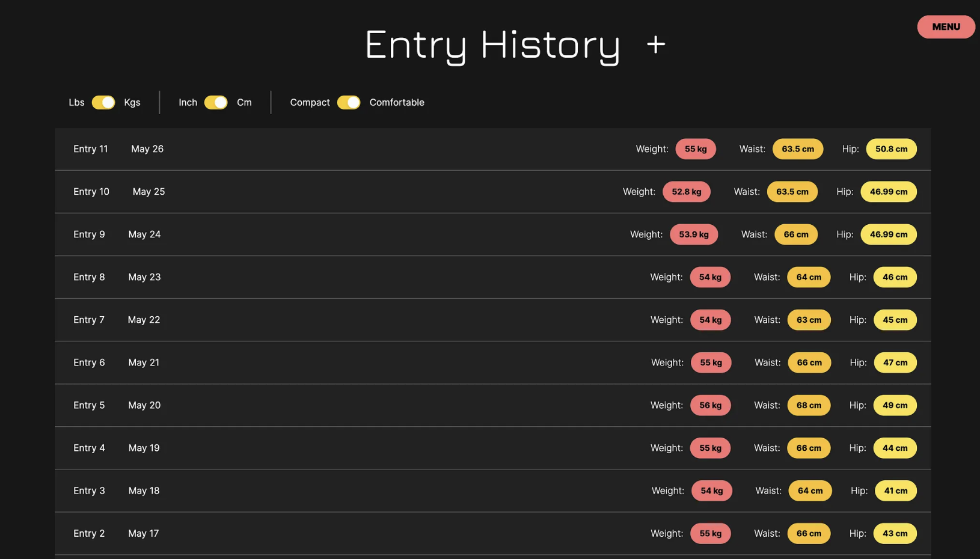Click the plus icon beside Entry History
The height and width of the screenshot is (559, 980).
click(656, 44)
